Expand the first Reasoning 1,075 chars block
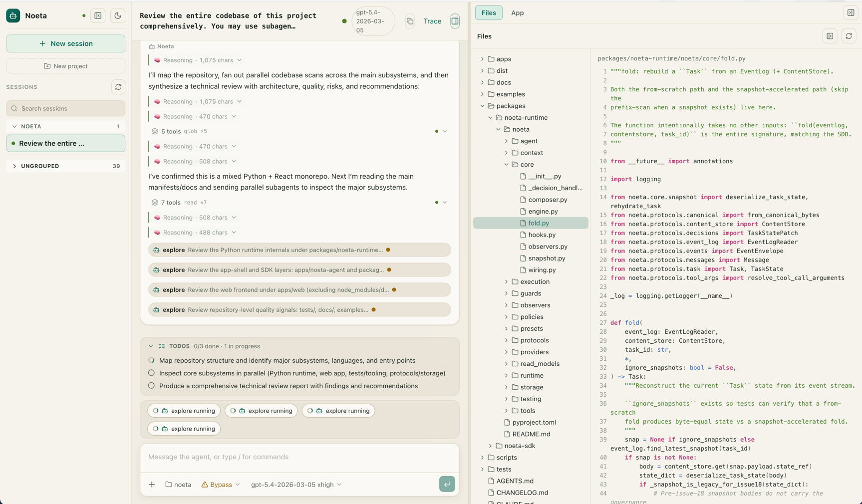 click(x=198, y=60)
